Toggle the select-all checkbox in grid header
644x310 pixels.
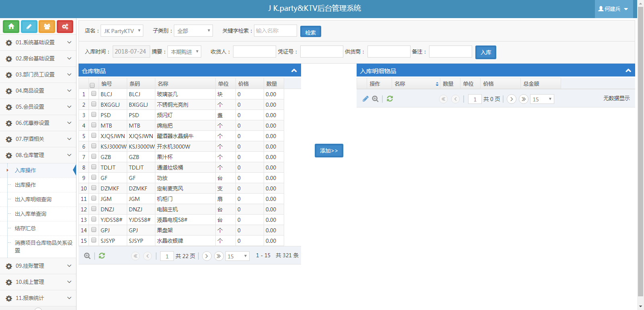tap(92, 85)
